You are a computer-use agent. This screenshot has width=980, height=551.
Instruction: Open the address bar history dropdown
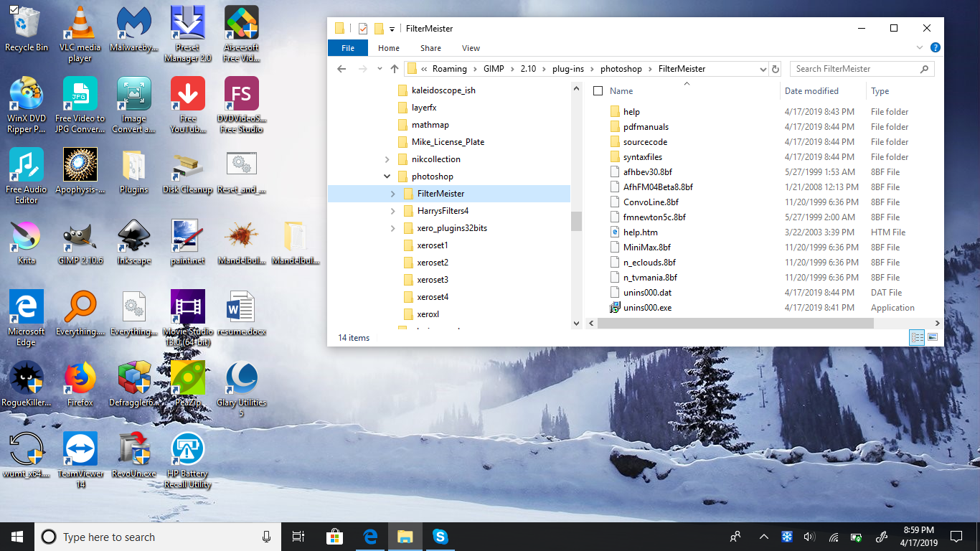[763, 69]
